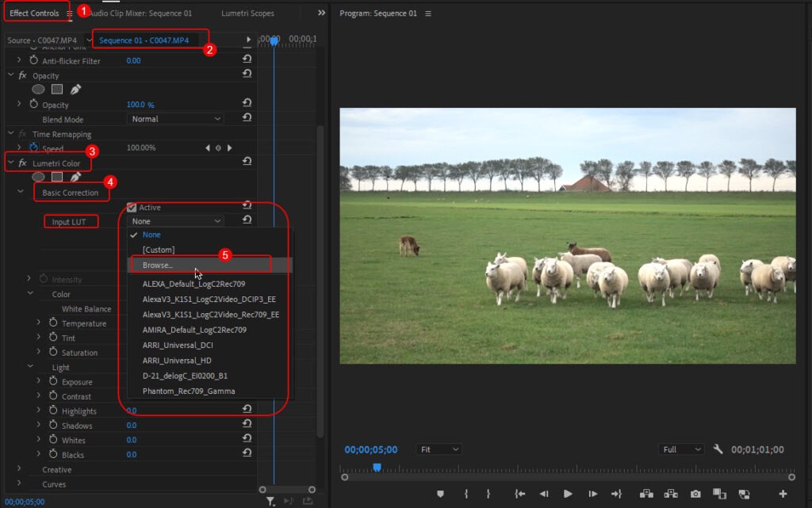This screenshot has height=508, width=812.
Task: Click the Mark In bracket icon
Action: tap(466, 494)
